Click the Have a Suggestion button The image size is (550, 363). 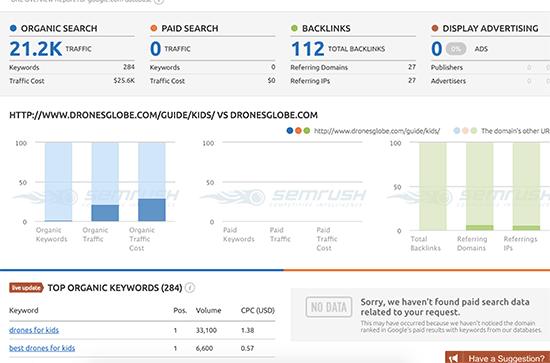tap(498, 357)
